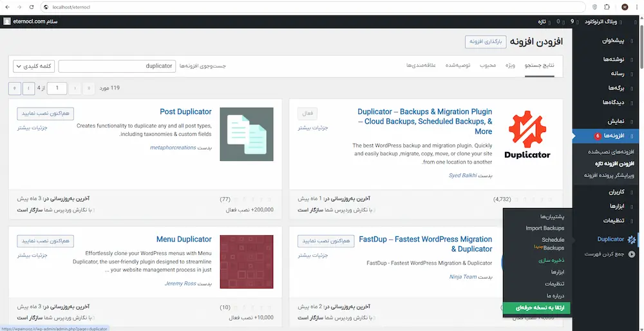Install Post Duplicator with install button

pos(46,113)
